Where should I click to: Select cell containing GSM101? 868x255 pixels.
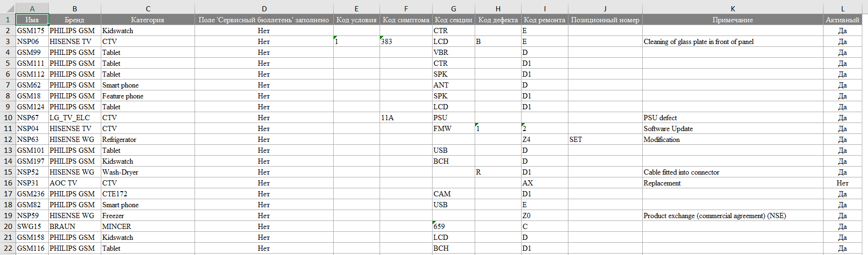coord(32,150)
